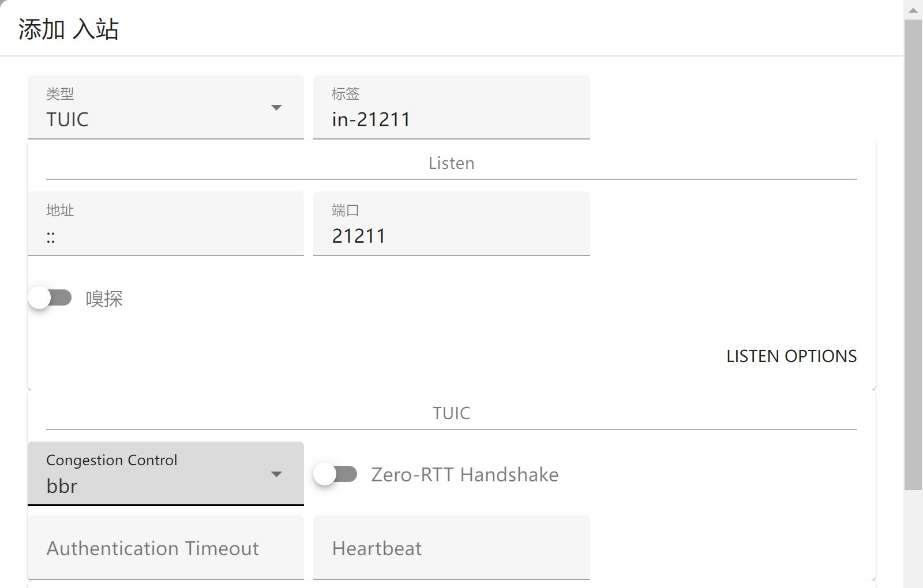
Task: Toggle the 嗅探 switch on
Action: [50, 298]
